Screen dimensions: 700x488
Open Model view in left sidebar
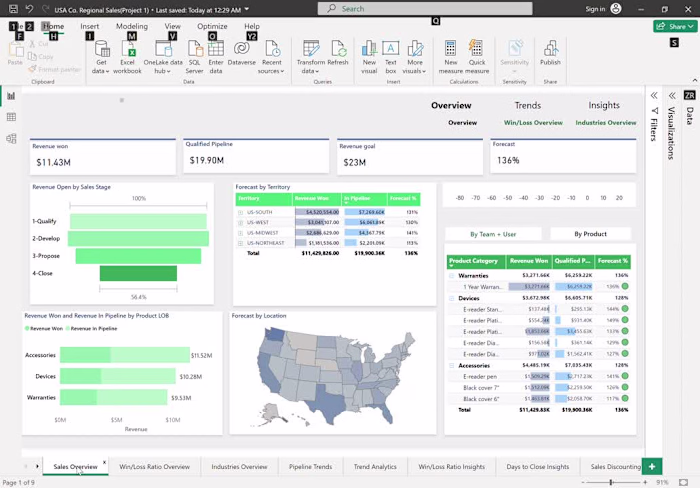11,138
